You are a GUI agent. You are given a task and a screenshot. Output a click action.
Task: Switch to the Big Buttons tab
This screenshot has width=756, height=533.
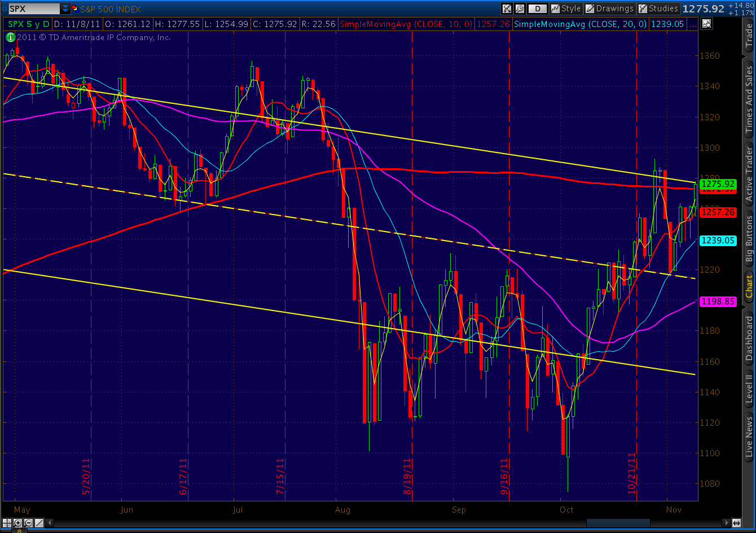tap(749, 238)
